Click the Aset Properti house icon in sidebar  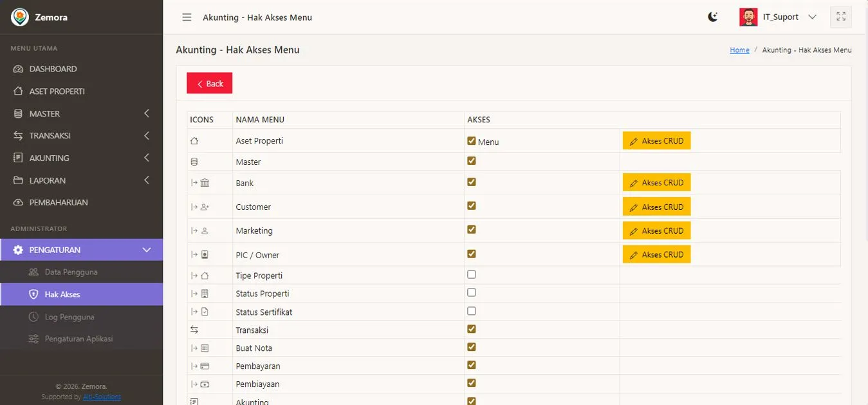[x=18, y=91]
